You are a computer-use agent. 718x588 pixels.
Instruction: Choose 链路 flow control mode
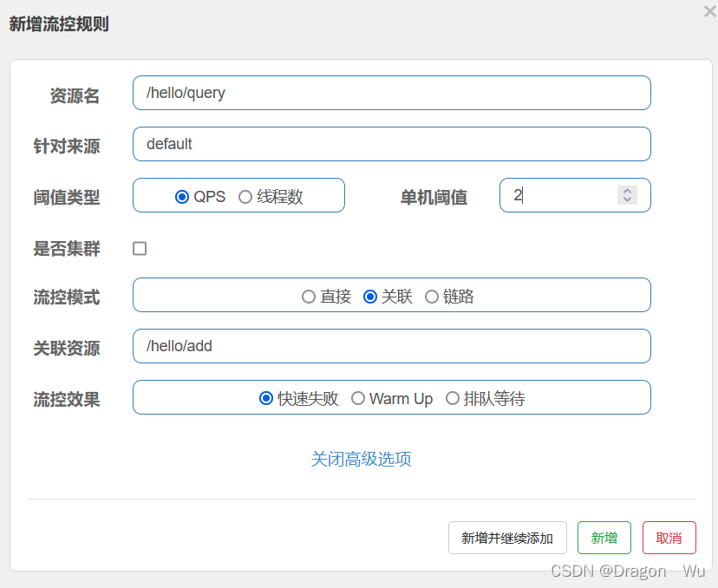coord(432,297)
